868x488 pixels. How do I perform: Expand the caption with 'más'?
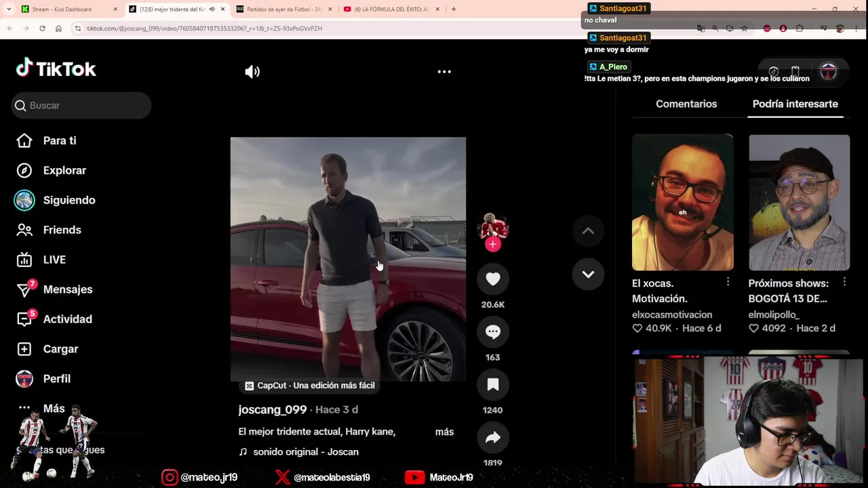444,432
